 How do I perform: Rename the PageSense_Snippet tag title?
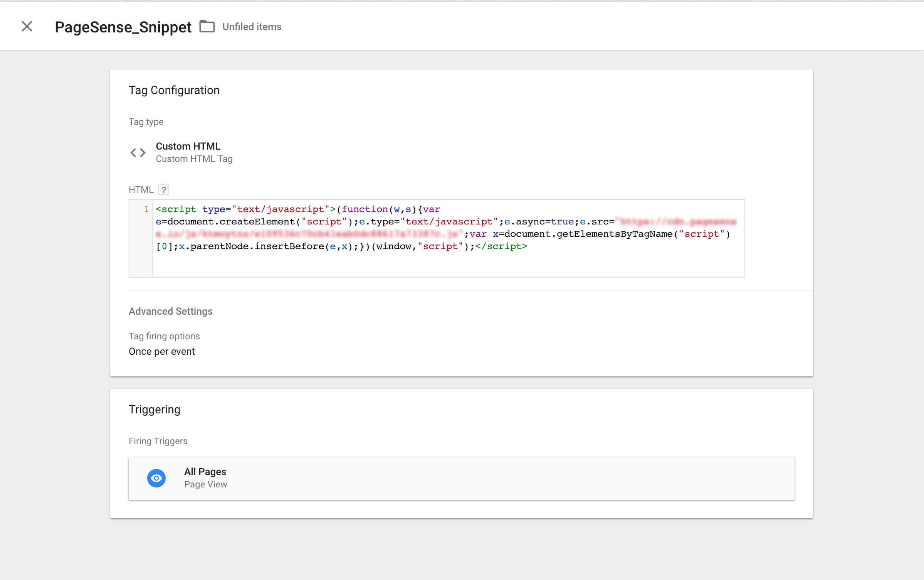[x=123, y=27]
